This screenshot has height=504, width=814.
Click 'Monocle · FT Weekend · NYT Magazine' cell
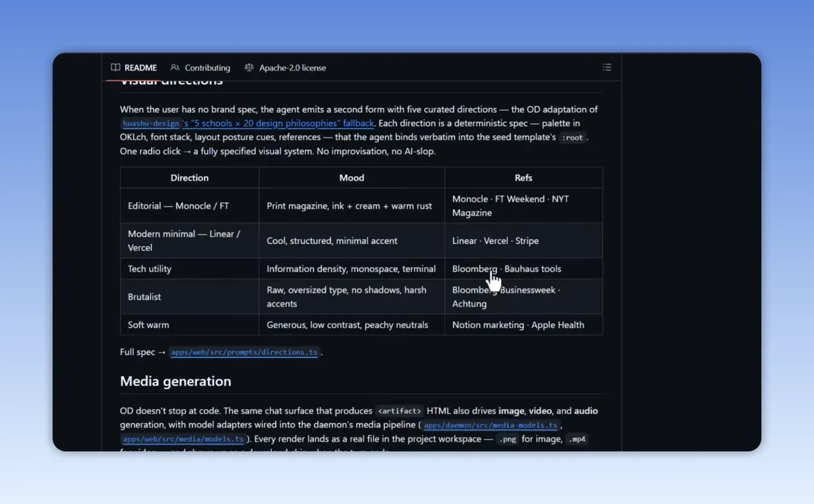pyautogui.click(x=523, y=206)
